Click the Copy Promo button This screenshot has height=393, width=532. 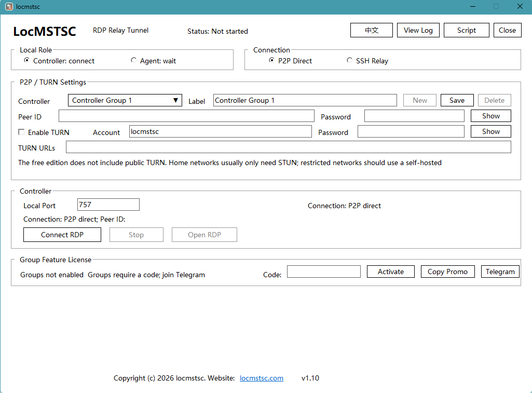point(447,272)
